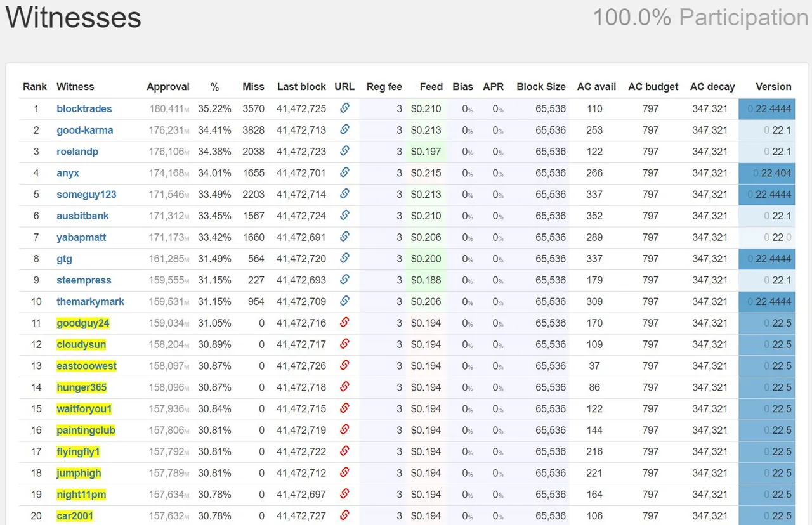Open the URL link icon for yabapmatt
Viewport: 812px width, 525px height.
[x=344, y=237]
